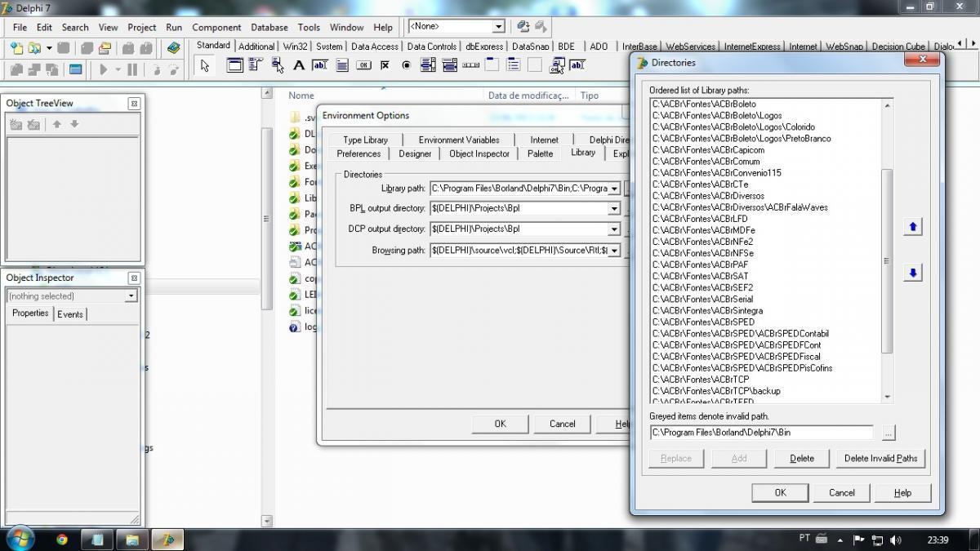Expand the BPL output directory dropdown
The height and width of the screenshot is (551, 980).
614,209
